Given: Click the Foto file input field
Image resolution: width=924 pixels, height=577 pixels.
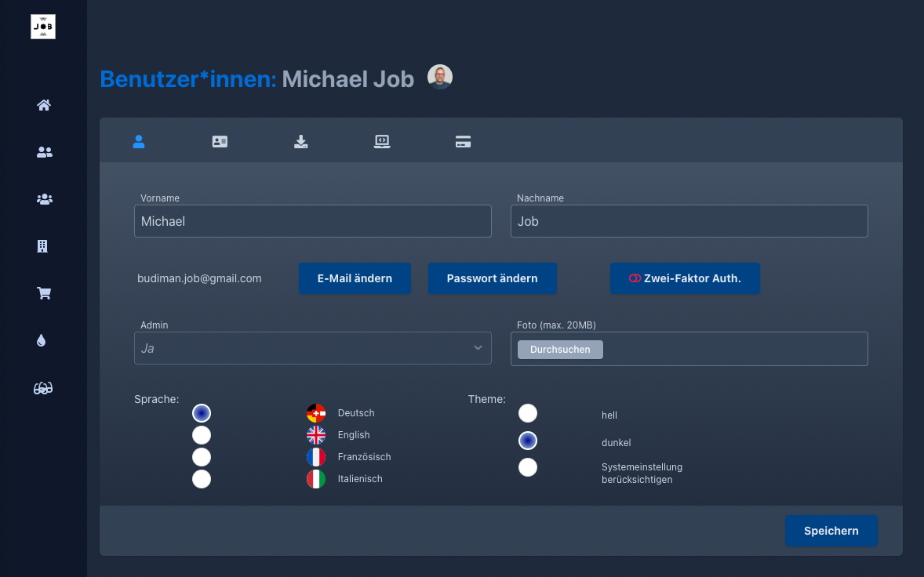Looking at the screenshot, I should pos(689,349).
